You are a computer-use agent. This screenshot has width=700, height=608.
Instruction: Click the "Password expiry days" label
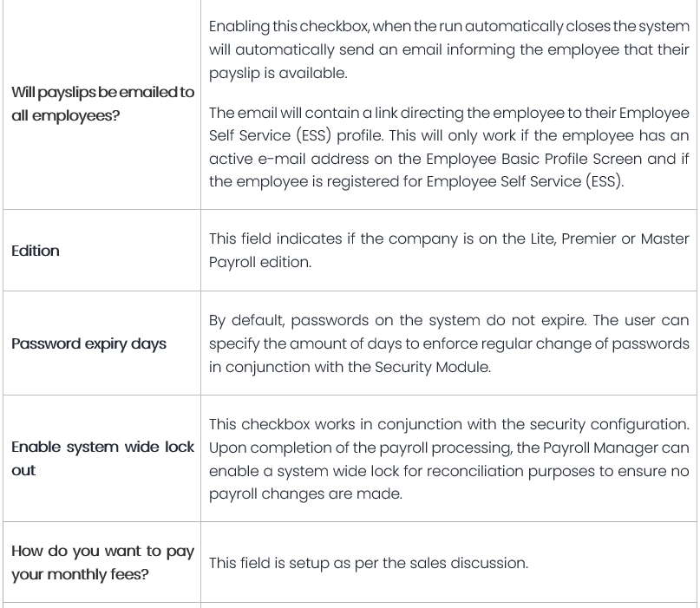(88, 343)
